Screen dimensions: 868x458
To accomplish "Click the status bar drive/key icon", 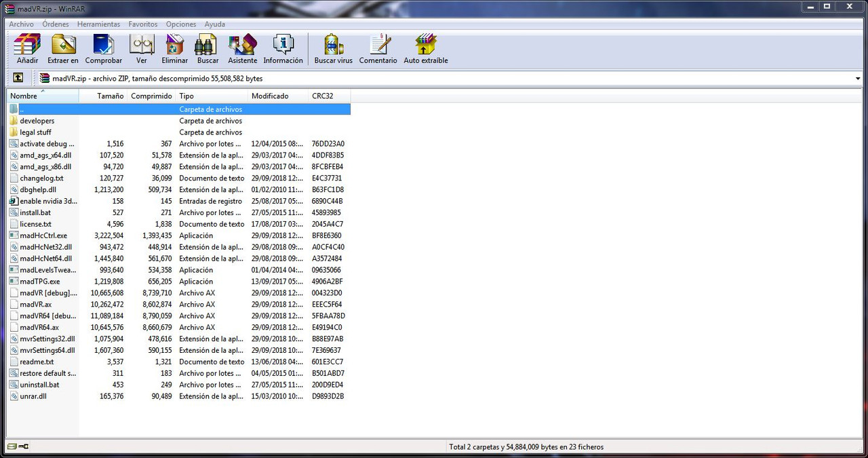I will click(18, 446).
